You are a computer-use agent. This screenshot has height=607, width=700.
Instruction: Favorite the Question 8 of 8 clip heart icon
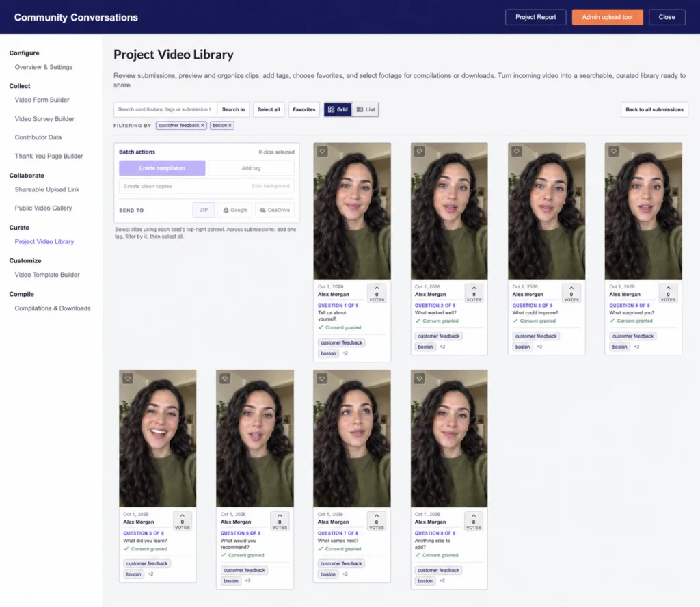coord(419,379)
